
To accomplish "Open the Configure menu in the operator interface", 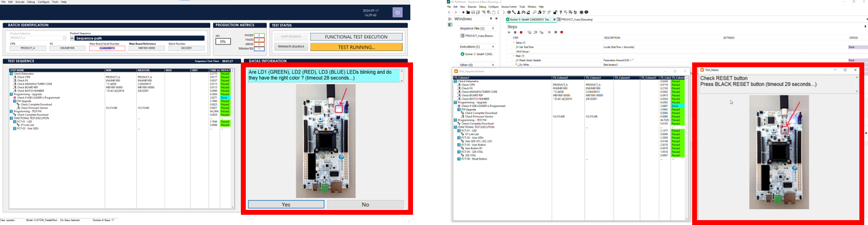I will (x=44, y=2).
